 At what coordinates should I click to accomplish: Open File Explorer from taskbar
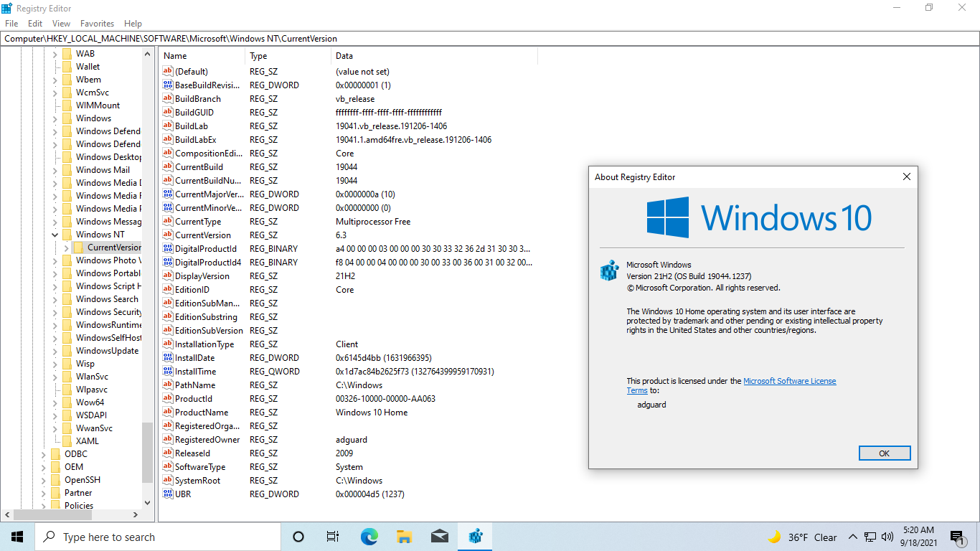pyautogui.click(x=404, y=537)
